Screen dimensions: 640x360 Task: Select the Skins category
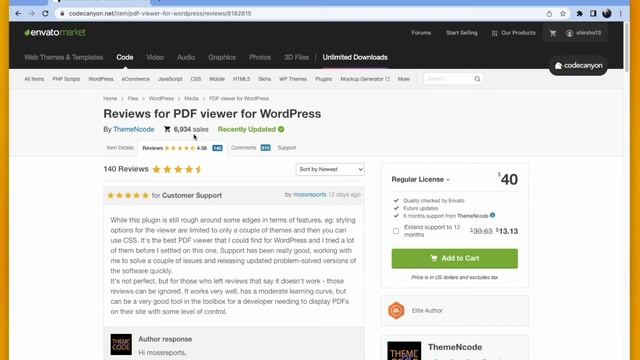click(x=264, y=79)
